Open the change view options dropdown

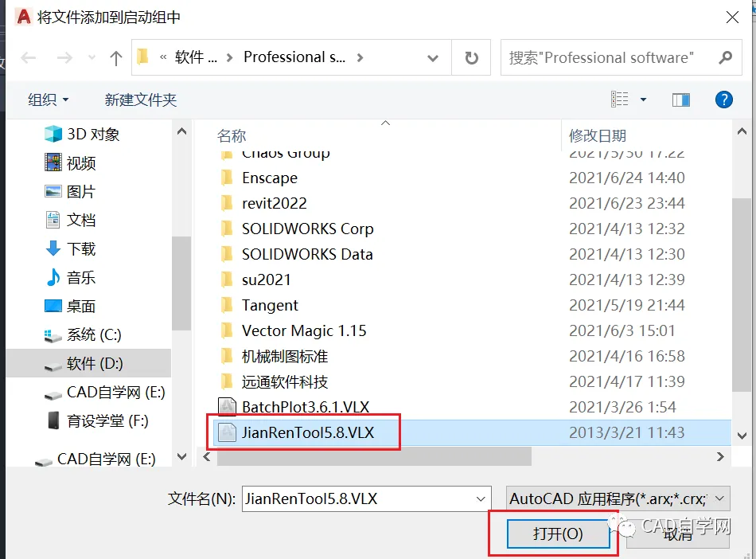(x=643, y=100)
